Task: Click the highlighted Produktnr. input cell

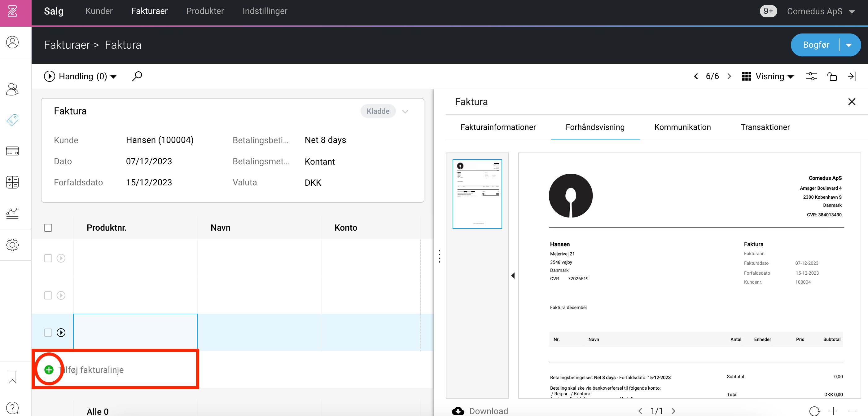Action: [135, 332]
